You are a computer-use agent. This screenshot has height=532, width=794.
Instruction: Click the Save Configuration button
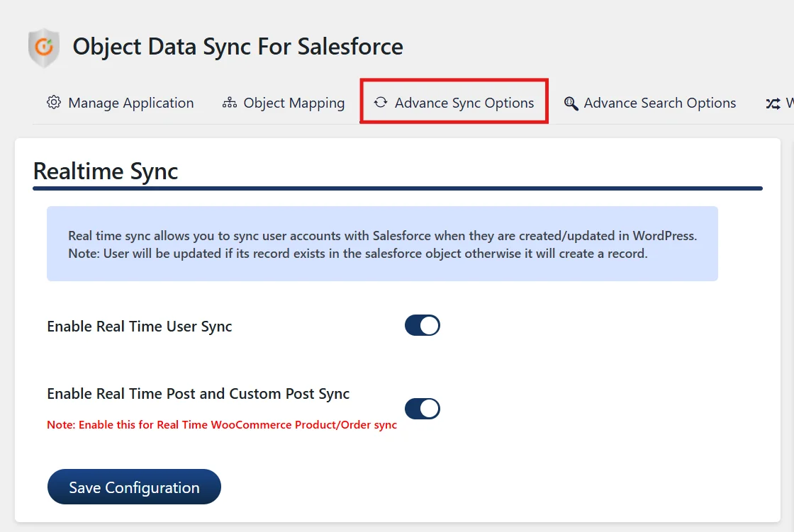pyautogui.click(x=134, y=487)
